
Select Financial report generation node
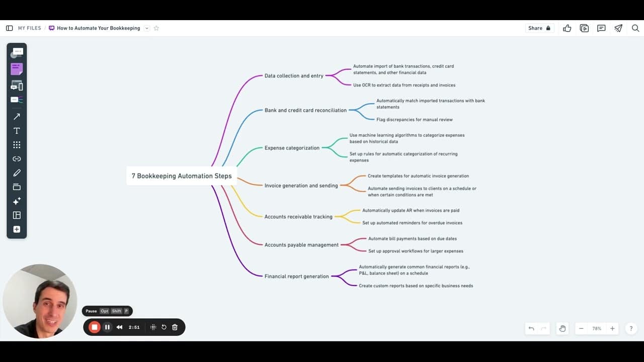296,276
